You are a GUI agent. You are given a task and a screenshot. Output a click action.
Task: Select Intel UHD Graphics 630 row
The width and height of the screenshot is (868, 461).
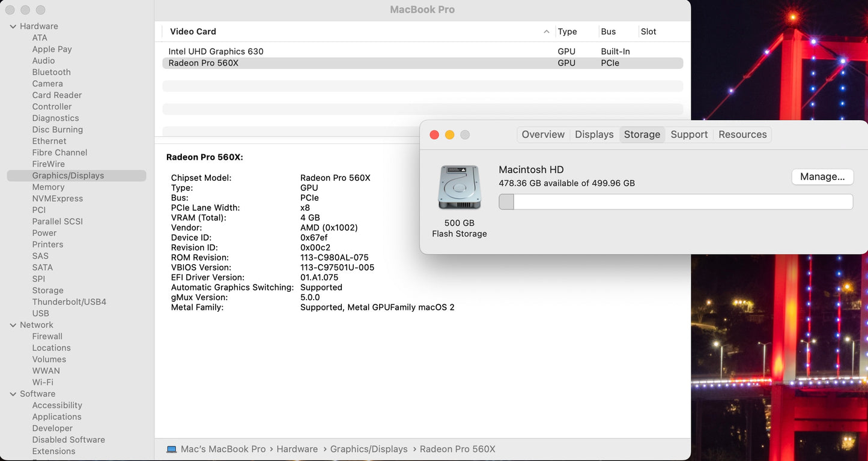tap(216, 52)
